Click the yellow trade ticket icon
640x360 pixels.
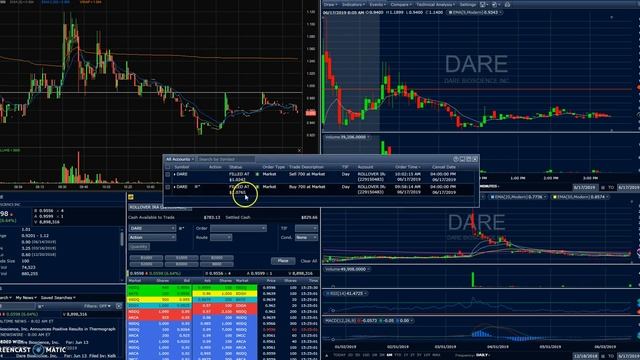click(131, 197)
